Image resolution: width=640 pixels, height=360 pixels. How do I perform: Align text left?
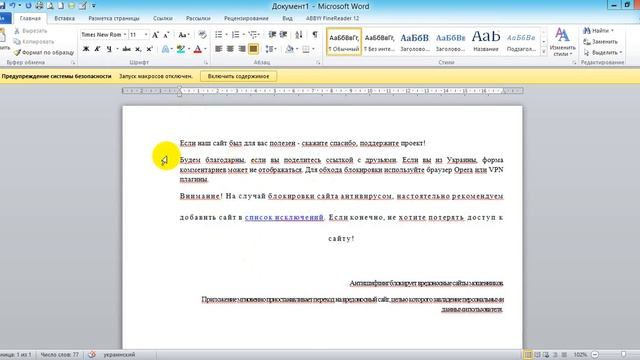click(219, 49)
